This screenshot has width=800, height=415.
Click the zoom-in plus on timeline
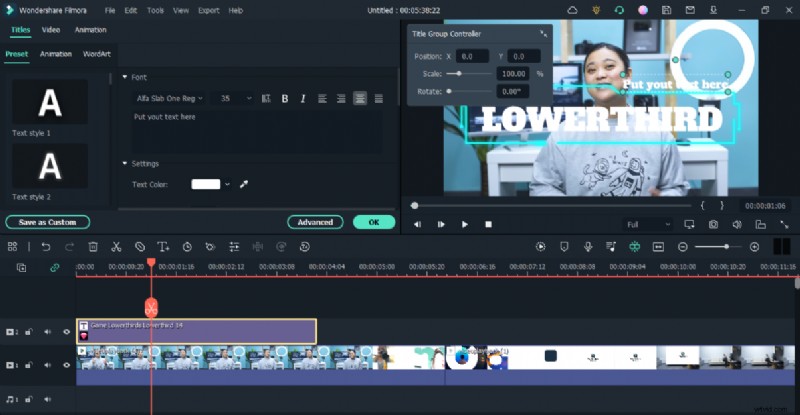click(754, 246)
